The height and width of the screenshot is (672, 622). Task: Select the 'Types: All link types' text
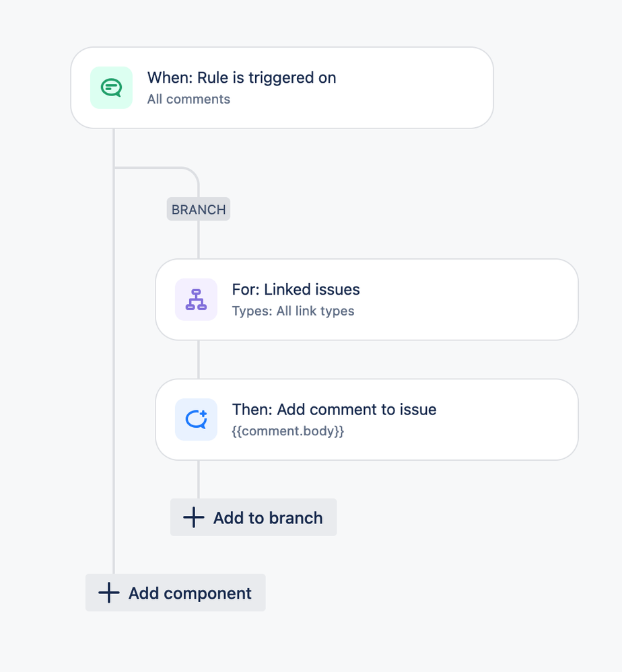[x=293, y=311]
